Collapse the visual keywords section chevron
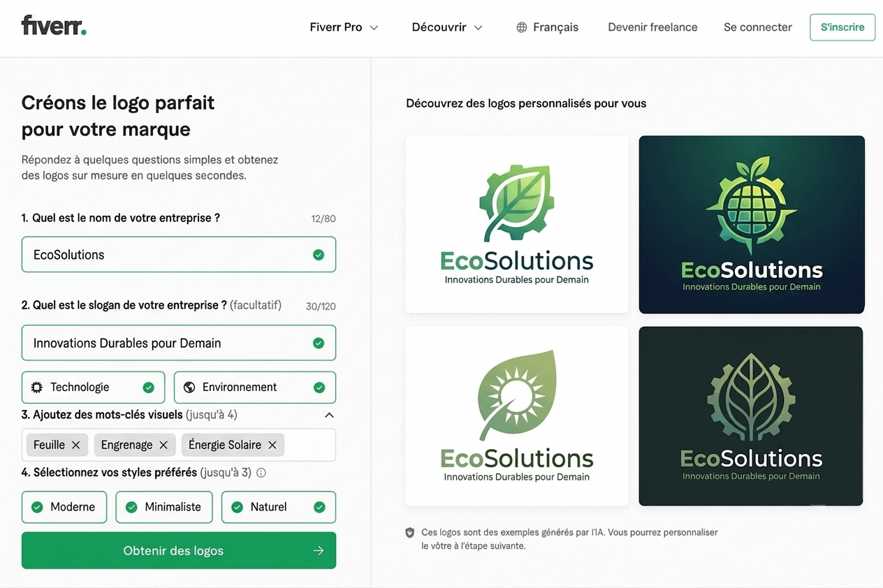This screenshot has width=883, height=588. (x=329, y=415)
